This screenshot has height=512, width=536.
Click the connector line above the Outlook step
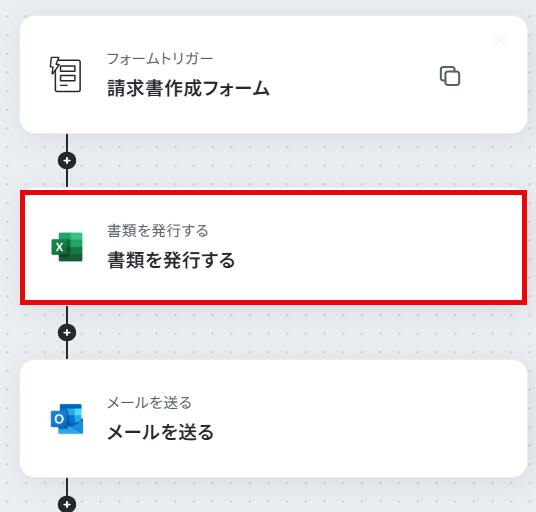(67, 350)
